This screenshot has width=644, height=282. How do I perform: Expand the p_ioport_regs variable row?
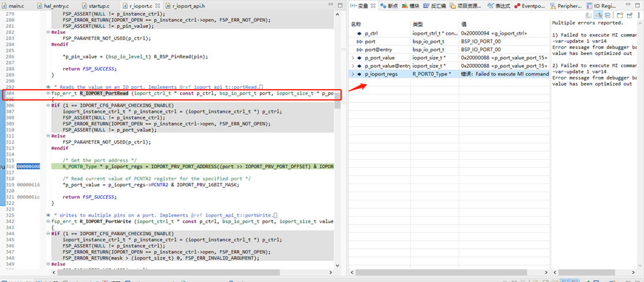point(353,74)
